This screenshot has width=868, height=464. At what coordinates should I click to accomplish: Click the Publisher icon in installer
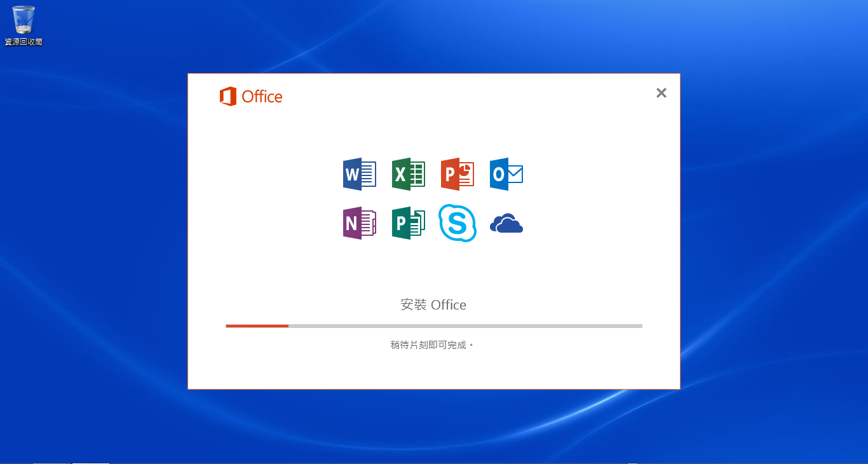[409, 223]
